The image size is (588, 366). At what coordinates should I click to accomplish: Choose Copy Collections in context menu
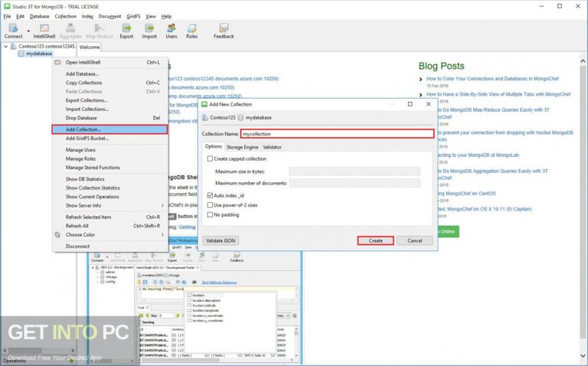coord(110,83)
